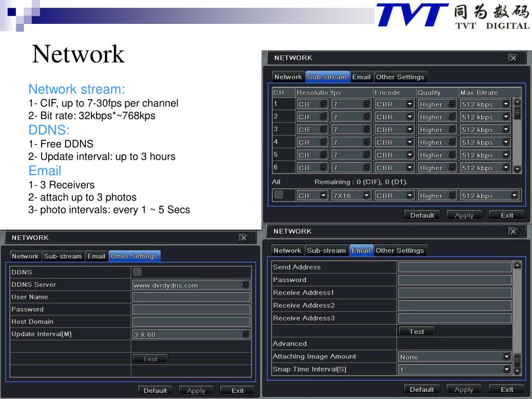Screen dimensions: 532x399
Task: Click the TVT Digital logo
Action: coord(453,16)
